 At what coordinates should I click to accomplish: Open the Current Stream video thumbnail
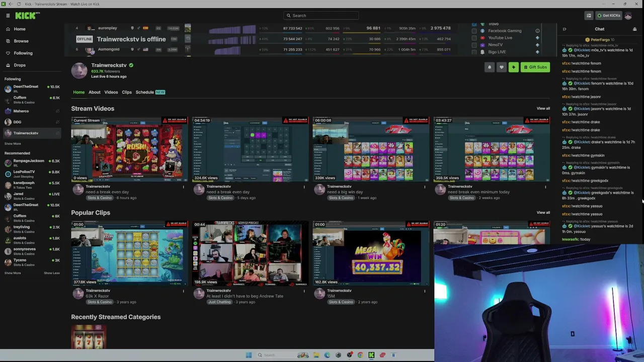pyautogui.click(x=129, y=149)
